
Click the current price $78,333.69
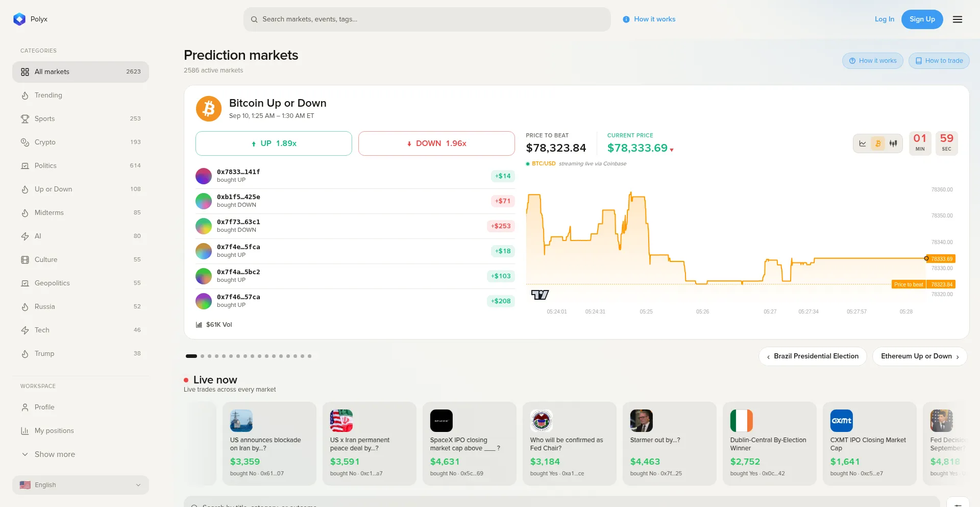[x=638, y=148]
